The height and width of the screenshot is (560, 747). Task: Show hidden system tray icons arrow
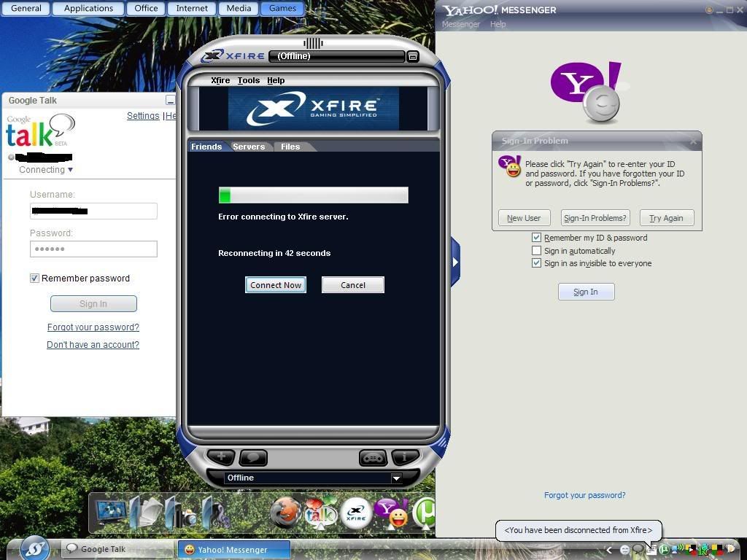609,550
